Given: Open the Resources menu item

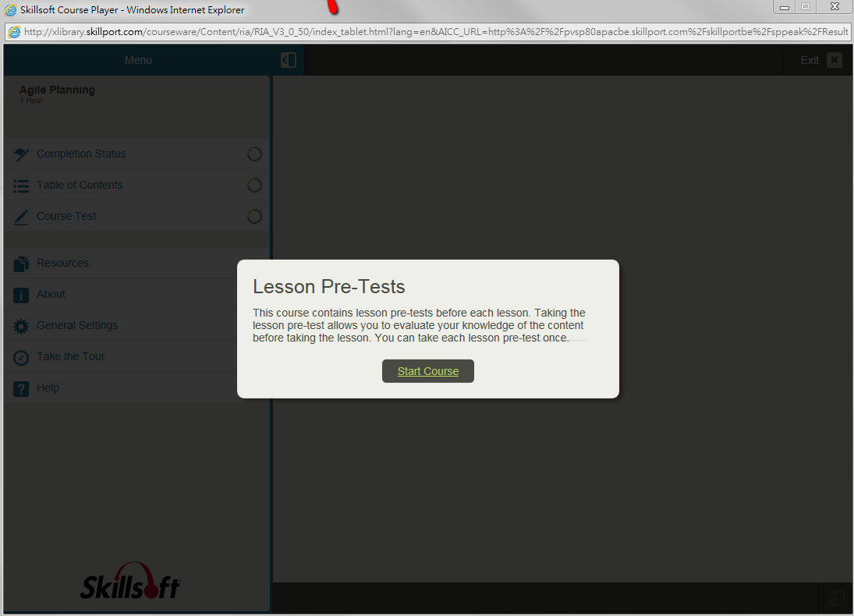Looking at the screenshot, I should [136, 263].
